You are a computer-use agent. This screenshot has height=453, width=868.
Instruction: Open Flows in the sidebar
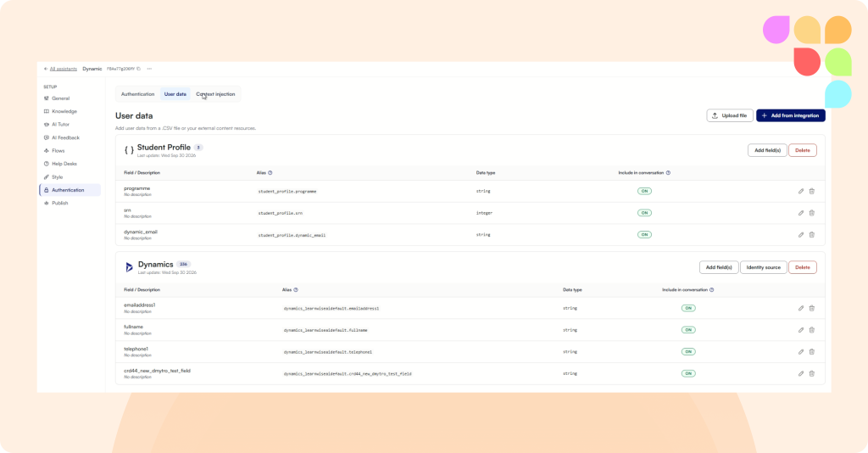pyautogui.click(x=58, y=151)
